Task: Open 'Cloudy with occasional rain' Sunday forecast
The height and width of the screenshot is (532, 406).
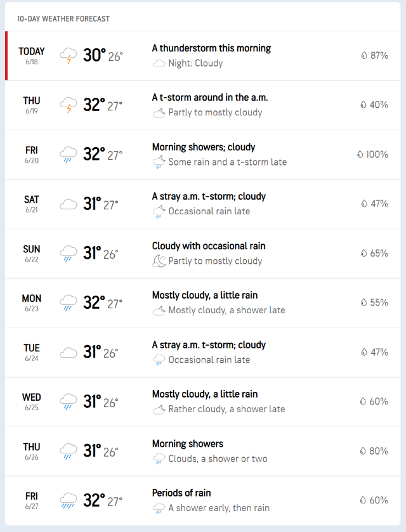Action: pyautogui.click(x=209, y=246)
